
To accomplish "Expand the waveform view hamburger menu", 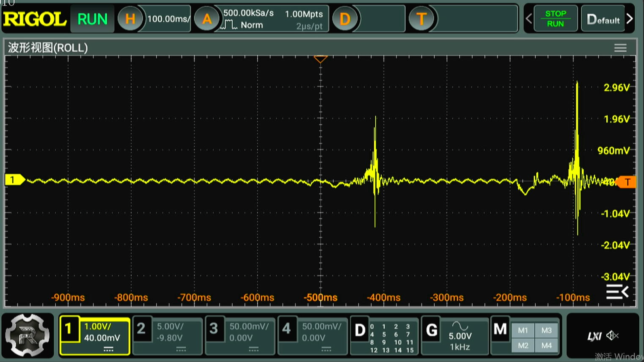I will tap(620, 48).
